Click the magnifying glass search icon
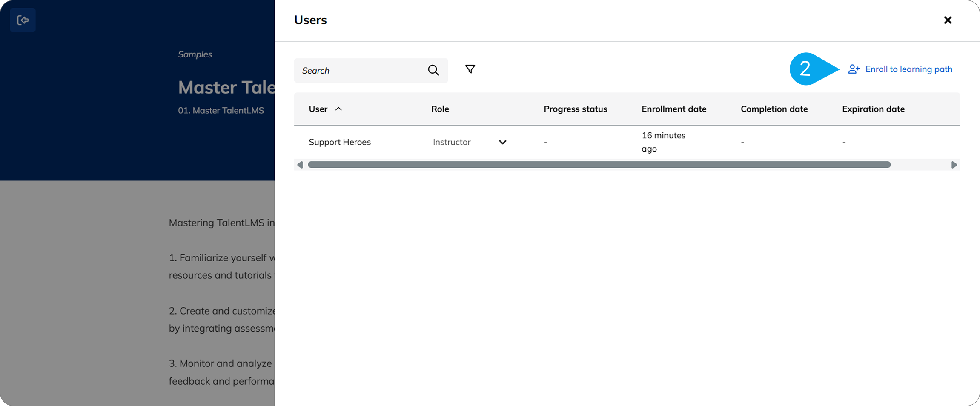980x406 pixels. 433,70
